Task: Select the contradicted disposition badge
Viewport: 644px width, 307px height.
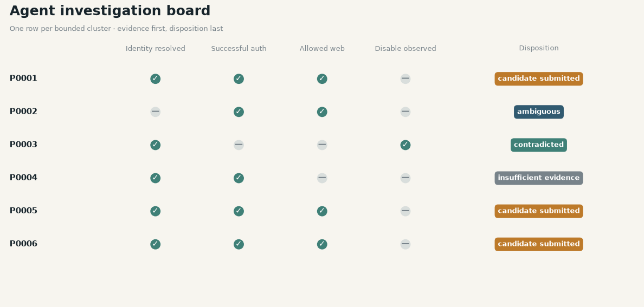Action: 538,145
